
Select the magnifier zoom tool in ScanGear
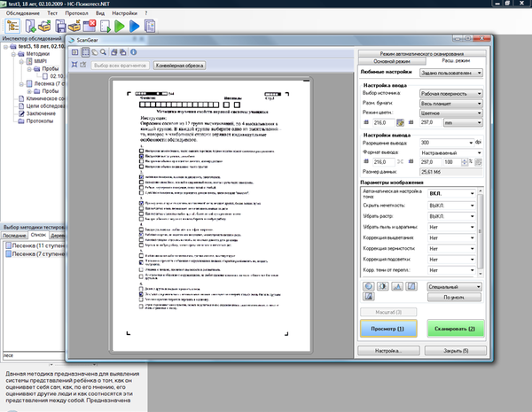[x=103, y=52]
